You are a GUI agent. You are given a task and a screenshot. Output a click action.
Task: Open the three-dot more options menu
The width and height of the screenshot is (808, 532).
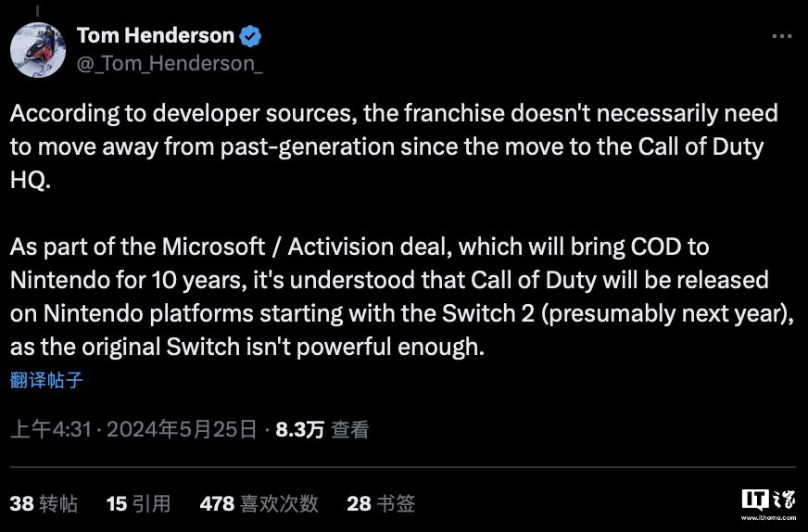click(x=782, y=36)
